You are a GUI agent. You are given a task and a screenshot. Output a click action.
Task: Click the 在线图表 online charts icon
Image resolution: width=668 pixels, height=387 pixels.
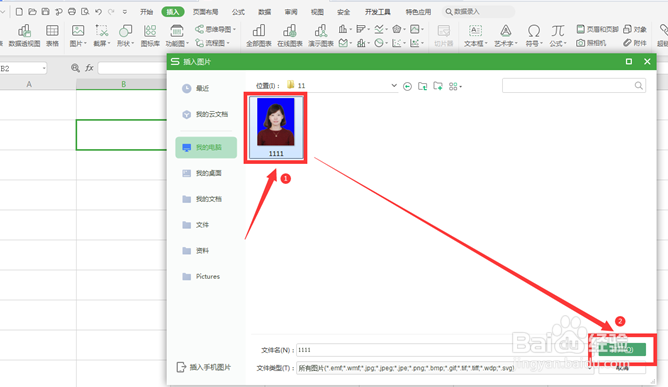point(290,35)
